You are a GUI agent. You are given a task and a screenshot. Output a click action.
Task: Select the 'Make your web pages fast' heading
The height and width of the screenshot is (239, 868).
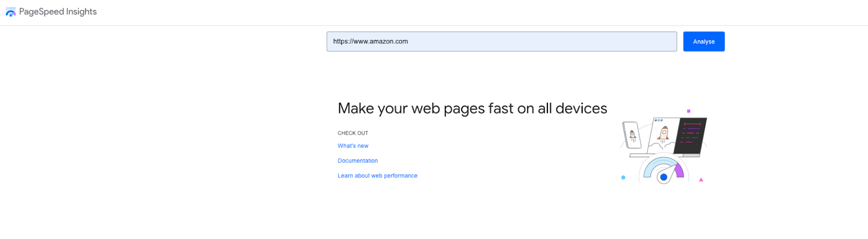(x=473, y=108)
